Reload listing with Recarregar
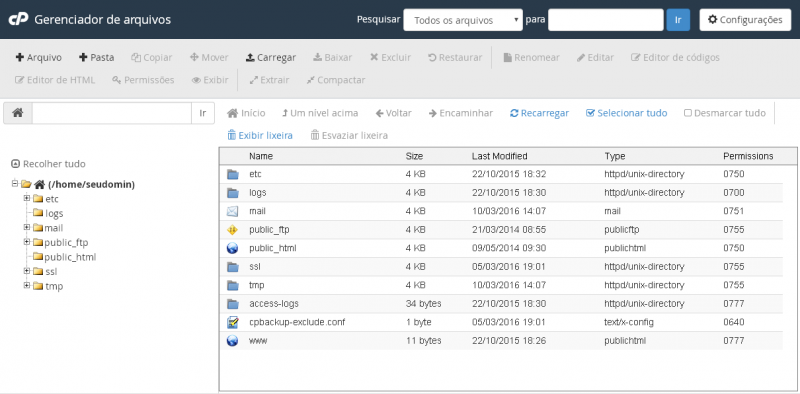The image size is (800, 394). 539,113
